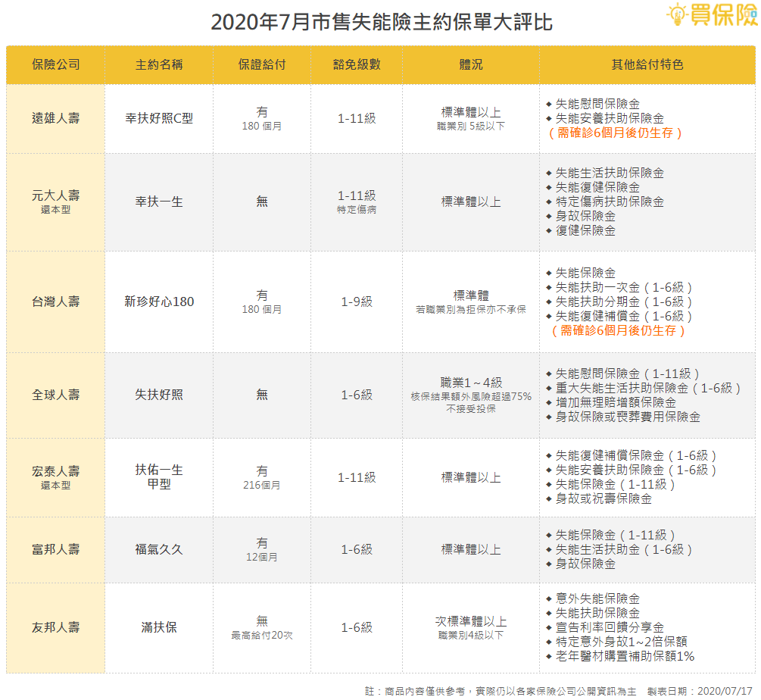Click the 1-9級 waiver level
The image size is (761, 700).
(x=357, y=302)
